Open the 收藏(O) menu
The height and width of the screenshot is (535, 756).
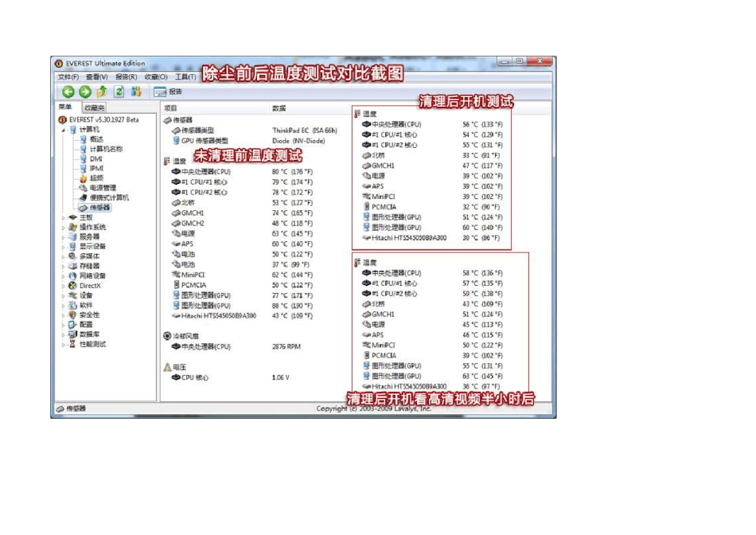(156, 77)
